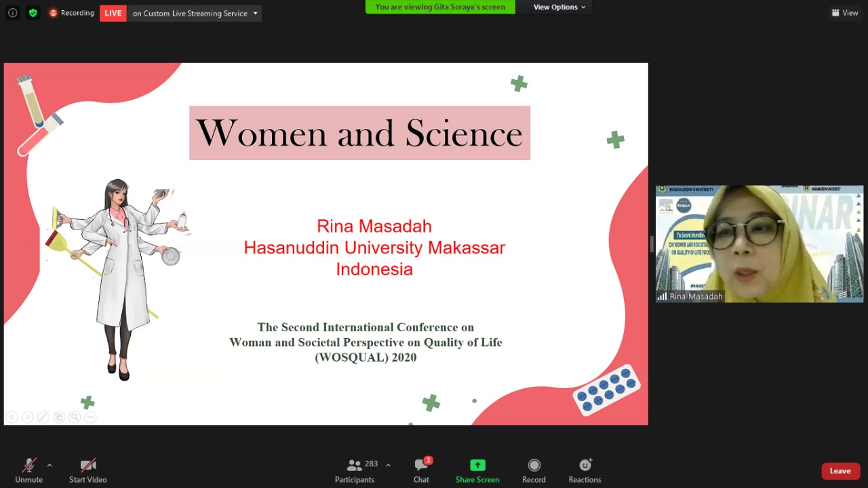Image resolution: width=868 pixels, height=488 pixels.
Task: Unmute the microphone
Action: 29,470
